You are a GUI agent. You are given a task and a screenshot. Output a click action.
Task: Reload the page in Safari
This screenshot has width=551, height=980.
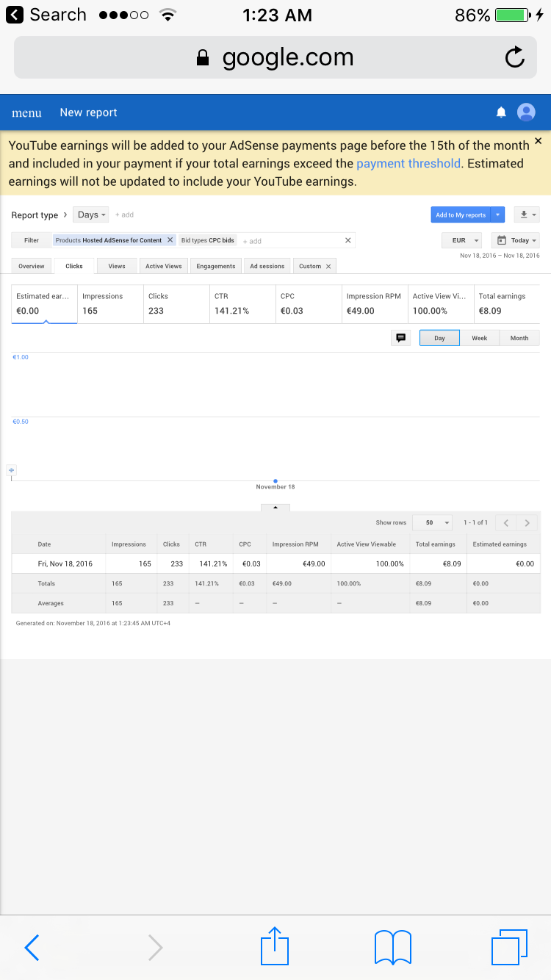pyautogui.click(x=515, y=57)
